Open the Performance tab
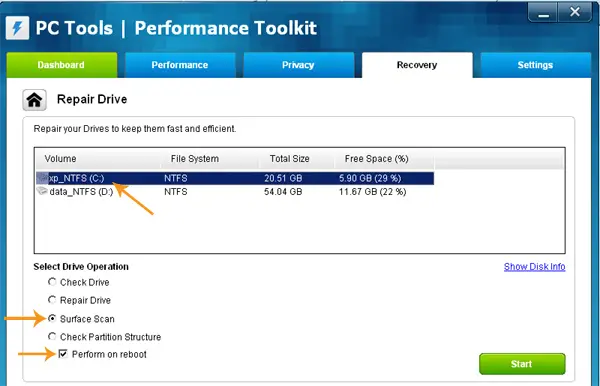This screenshot has width=600, height=386. [180, 65]
